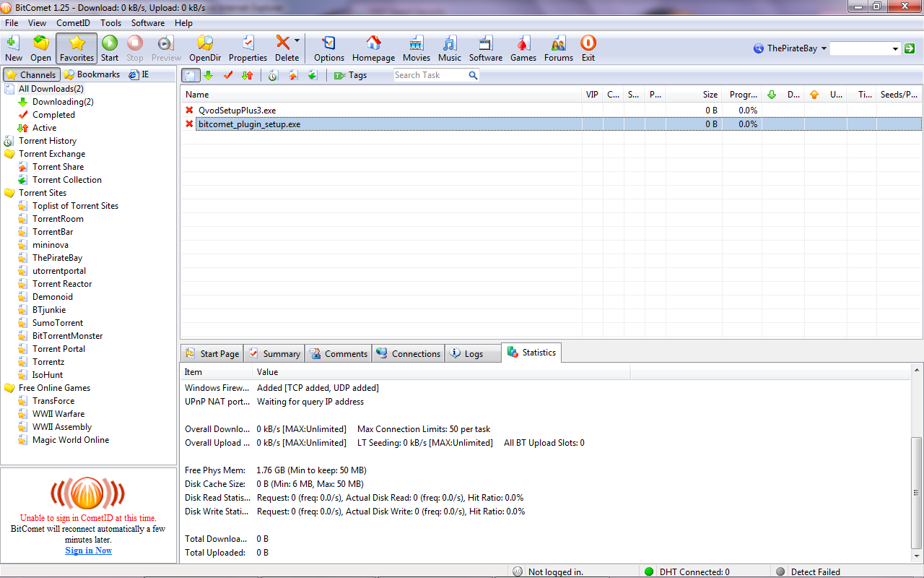
Task: Open the Demonoid site entry
Action: click(53, 297)
